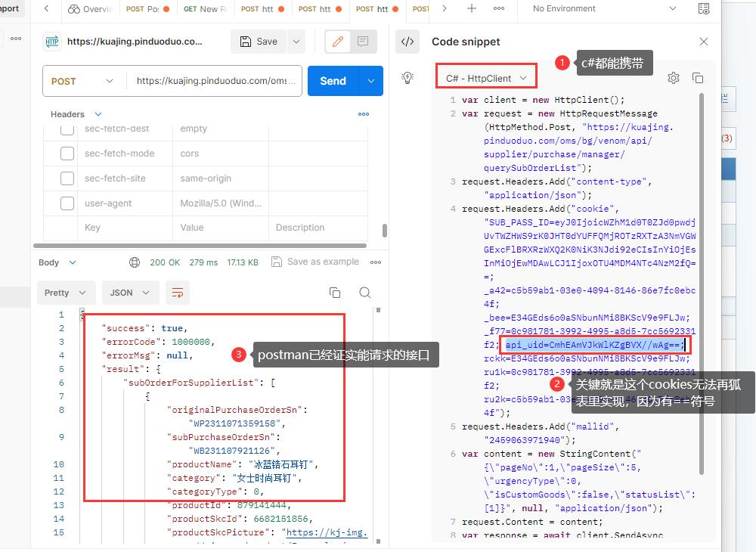
Task: Click the "2459063971940" mallid value in code
Action: point(527,439)
